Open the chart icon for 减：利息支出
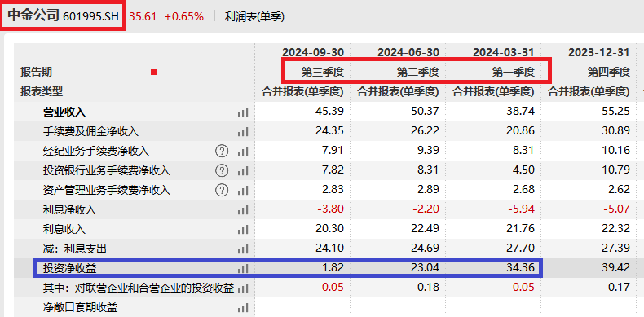The image size is (644, 317). (x=243, y=249)
